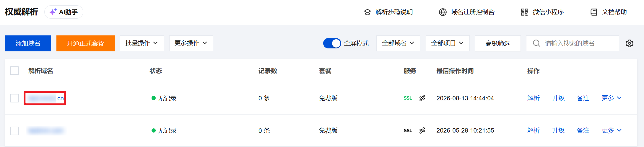Click the globe icon for 域名注册控制台
The height and width of the screenshot is (147, 644).
coord(443,12)
